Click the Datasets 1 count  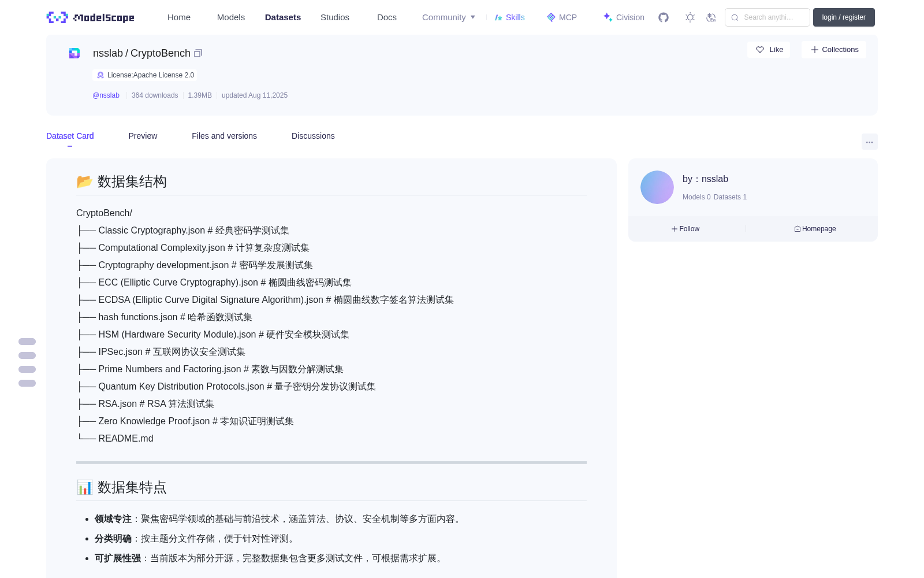(x=730, y=197)
